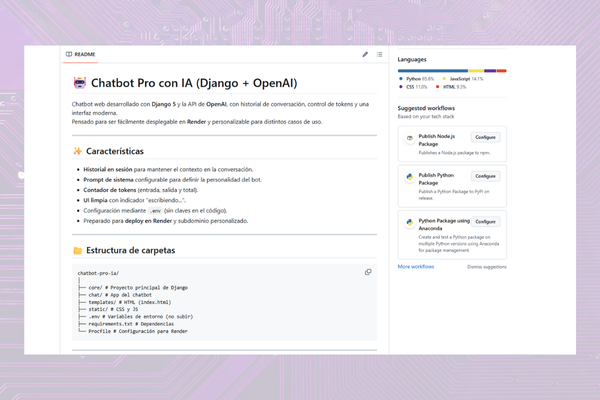Switch to the README tab
The image size is (600, 400).
pos(80,54)
